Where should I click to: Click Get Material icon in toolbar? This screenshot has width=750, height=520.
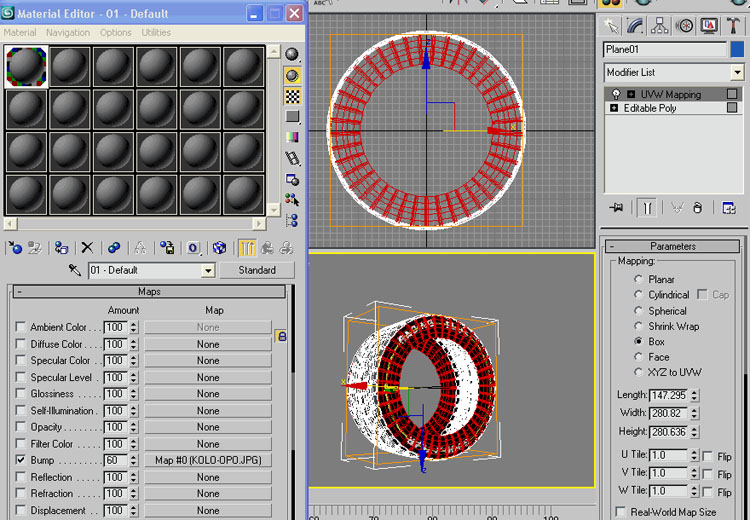(x=15, y=248)
